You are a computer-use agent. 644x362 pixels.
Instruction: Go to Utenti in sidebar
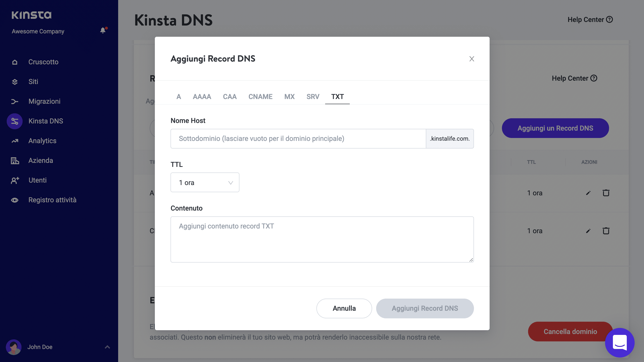pyautogui.click(x=38, y=180)
